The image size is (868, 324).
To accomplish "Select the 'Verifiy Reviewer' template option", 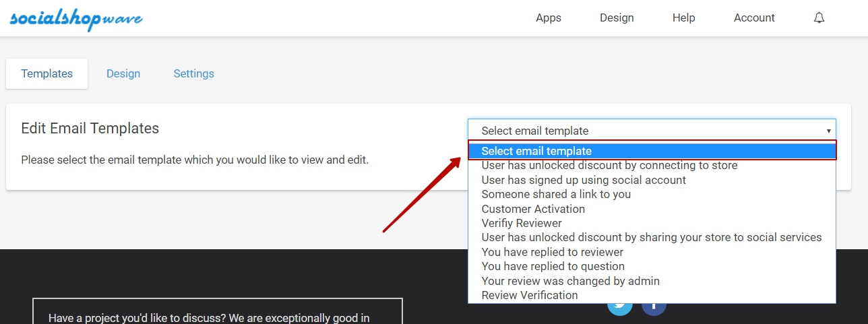I will click(x=652, y=223).
